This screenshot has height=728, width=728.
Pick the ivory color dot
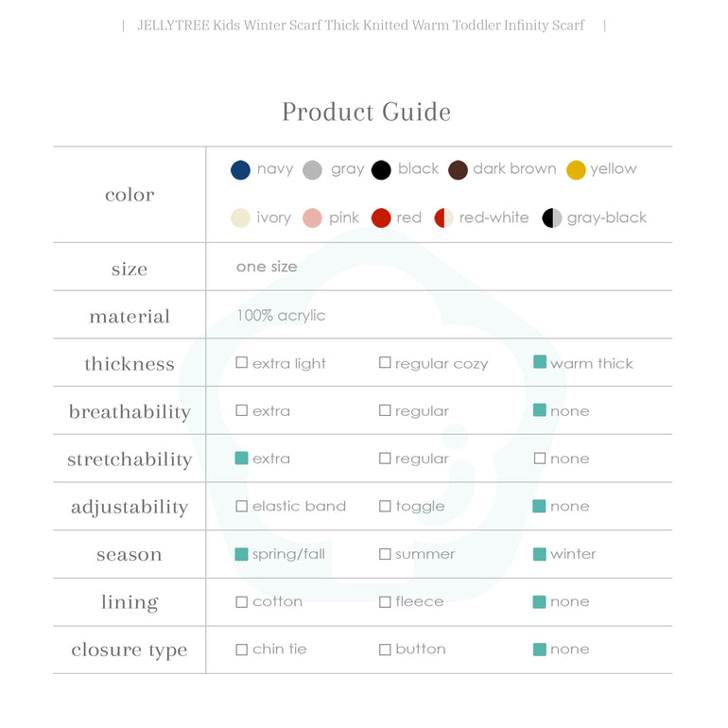click(241, 218)
